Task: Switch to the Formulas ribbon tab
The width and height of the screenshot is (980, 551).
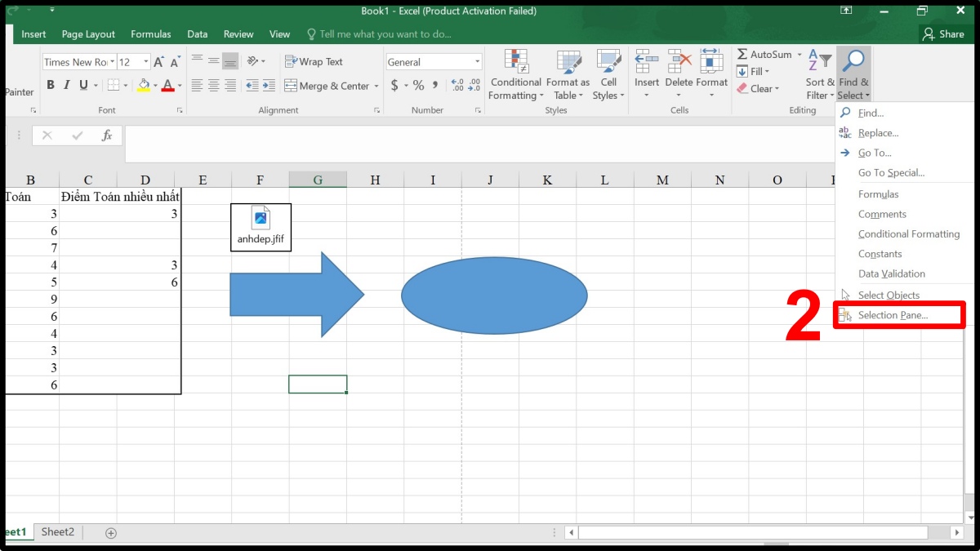Action: (151, 34)
